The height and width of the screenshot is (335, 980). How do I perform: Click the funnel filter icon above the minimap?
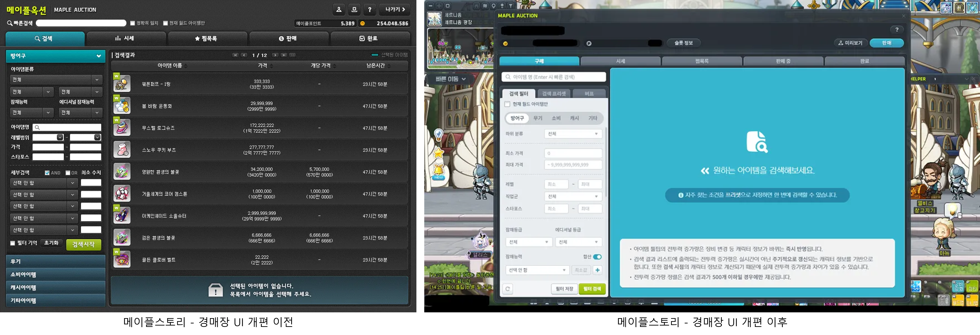tap(510, 6)
